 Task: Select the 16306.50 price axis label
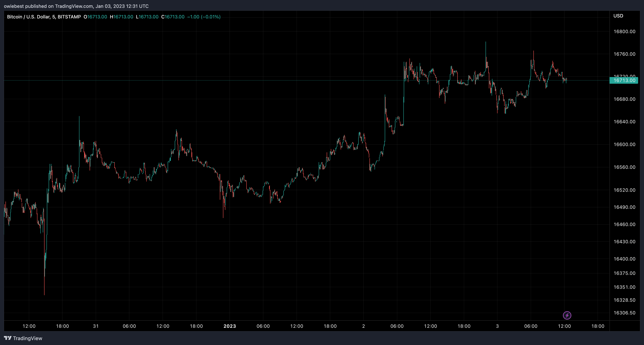624,313
